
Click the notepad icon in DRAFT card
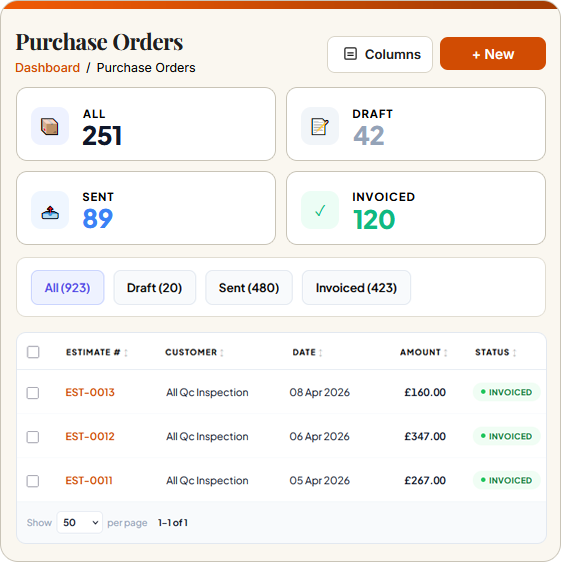click(x=320, y=126)
